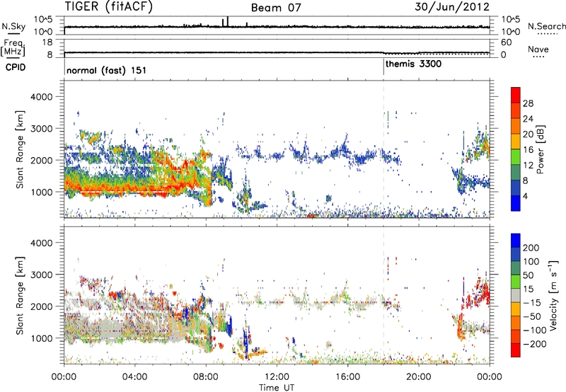Click the '18' tick of the frequency axis
Image resolution: width=566 pixels, height=392 pixels.
[x=47, y=42]
